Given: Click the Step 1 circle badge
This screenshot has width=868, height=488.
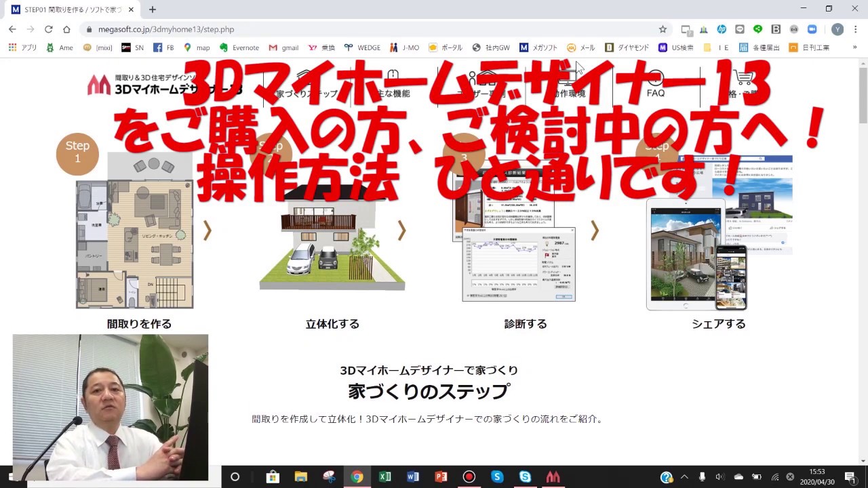Looking at the screenshot, I should coord(77,154).
